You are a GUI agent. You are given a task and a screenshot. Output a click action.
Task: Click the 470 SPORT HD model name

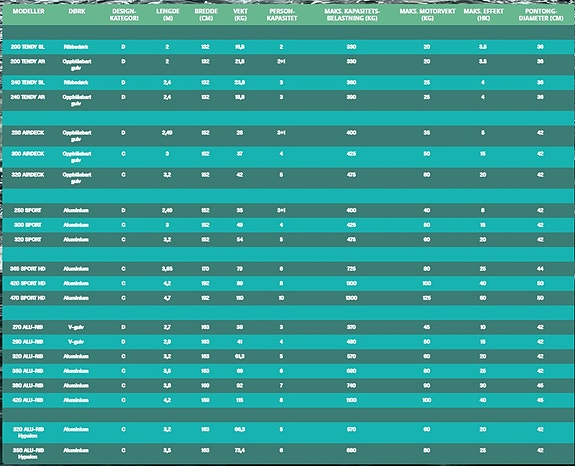28,298
